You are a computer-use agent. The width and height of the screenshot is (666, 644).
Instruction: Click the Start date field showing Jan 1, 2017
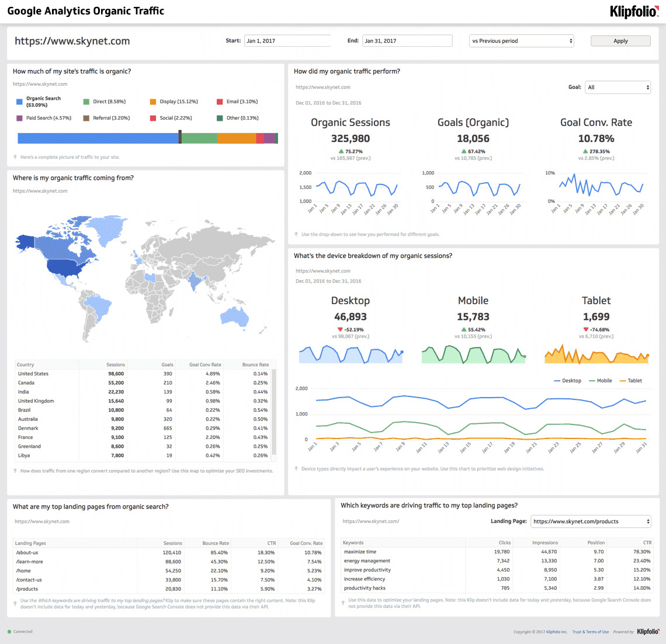point(287,40)
